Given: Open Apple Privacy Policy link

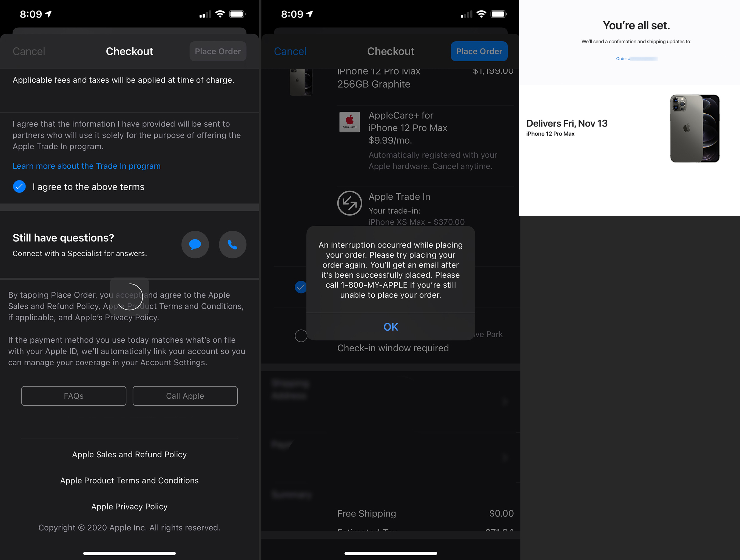Looking at the screenshot, I should (x=129, y=507).
